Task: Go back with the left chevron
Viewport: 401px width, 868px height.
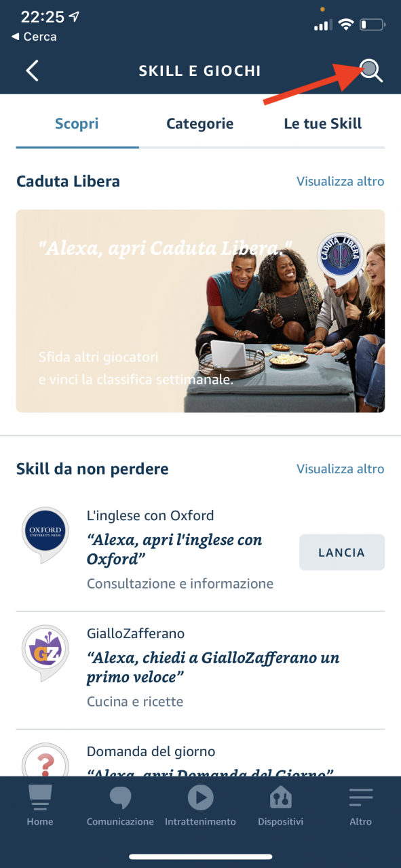Action: pos(32,71)
